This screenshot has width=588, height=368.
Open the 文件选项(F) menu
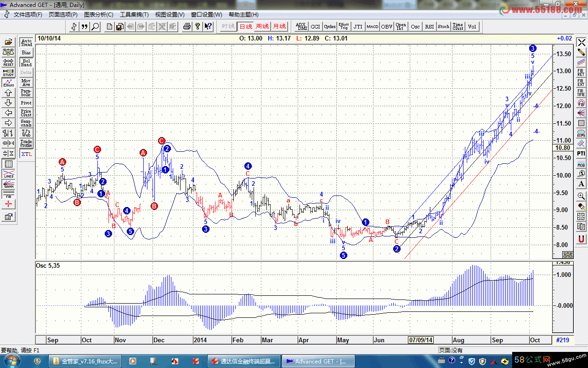[28, 15]
